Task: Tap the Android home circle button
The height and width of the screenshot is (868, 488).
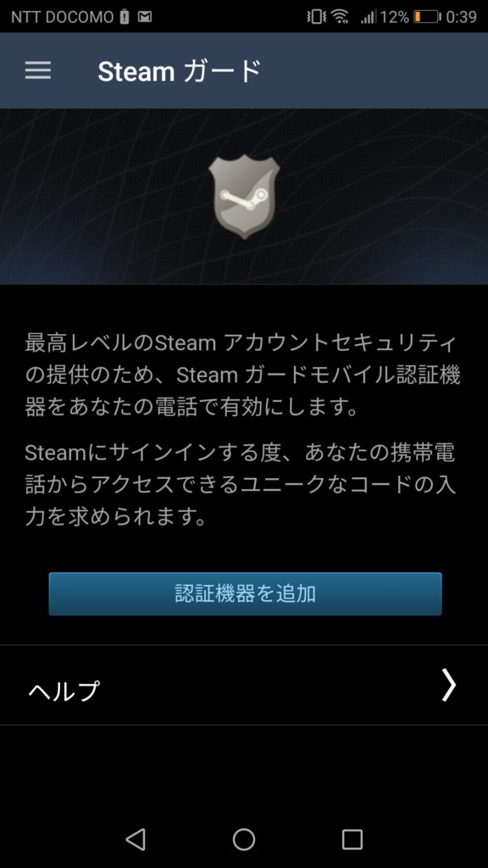Action: coord(243,839)
